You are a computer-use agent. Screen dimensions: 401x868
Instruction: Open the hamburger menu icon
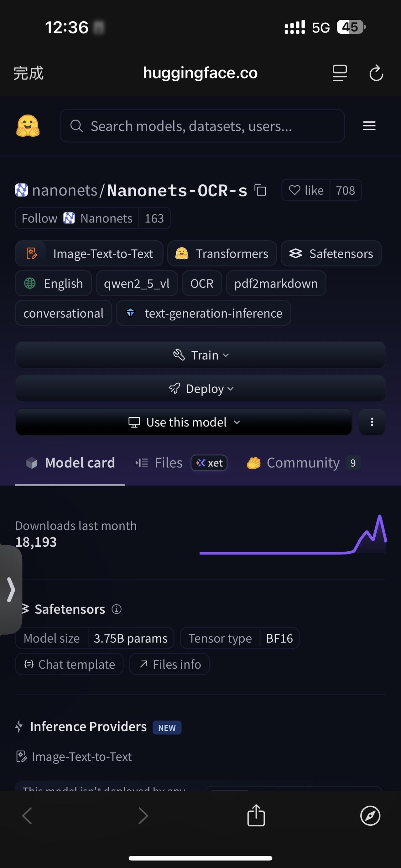(x=369, y=126)
